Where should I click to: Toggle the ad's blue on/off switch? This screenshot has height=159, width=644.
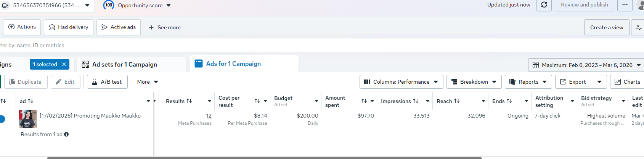click(2, 119)
